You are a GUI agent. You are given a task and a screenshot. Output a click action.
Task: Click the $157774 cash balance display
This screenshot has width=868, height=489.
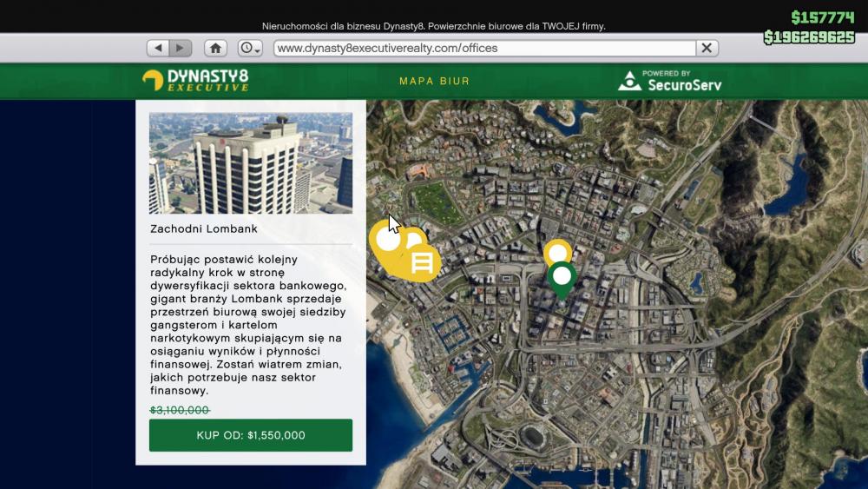(823, 17)
